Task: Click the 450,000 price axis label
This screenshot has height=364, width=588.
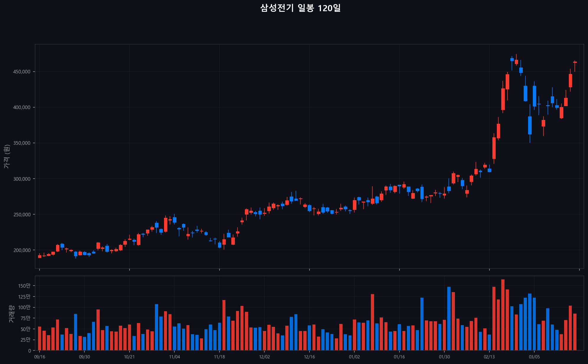Action: click(x=22, y=72)
